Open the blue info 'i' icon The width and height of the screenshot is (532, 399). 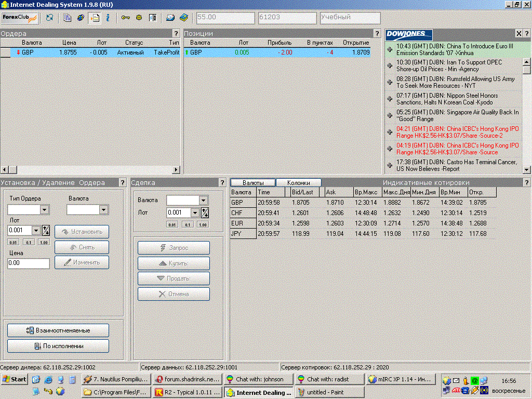tap(108, 18)
